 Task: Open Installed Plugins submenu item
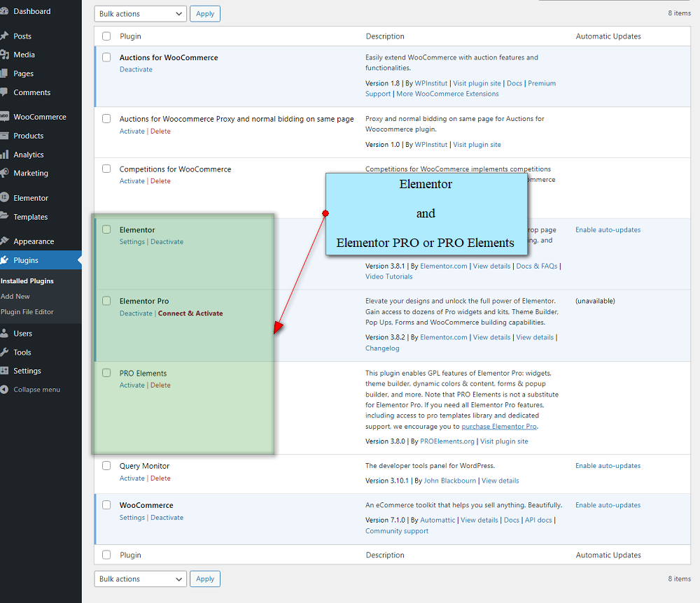click(27, 281)
